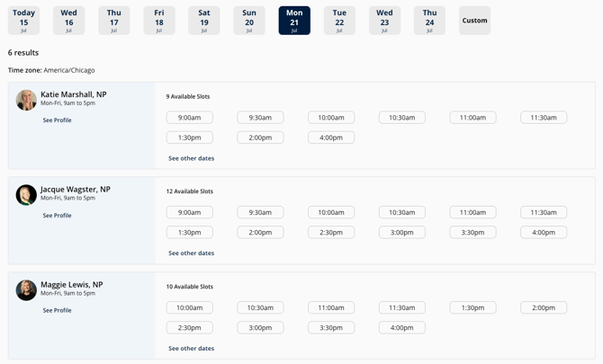Expand See other dates for Katie Marshall

point(191,158)
